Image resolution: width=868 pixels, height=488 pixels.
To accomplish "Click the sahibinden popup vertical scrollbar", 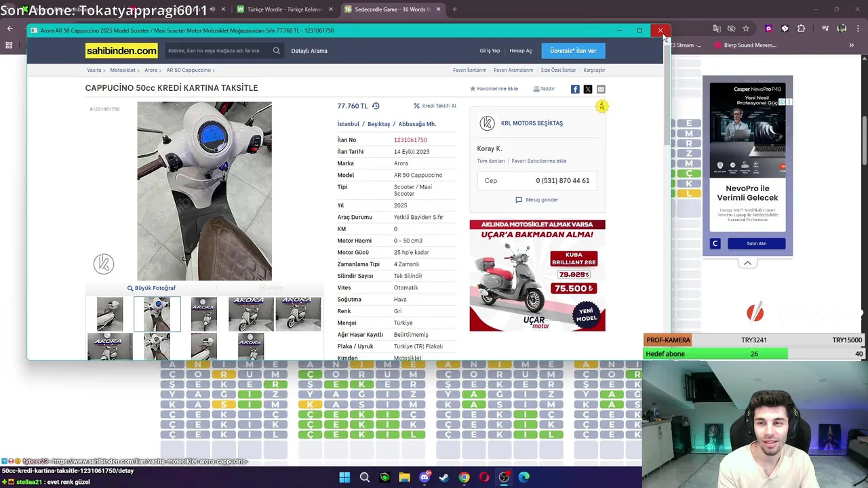I will (667, 95).
